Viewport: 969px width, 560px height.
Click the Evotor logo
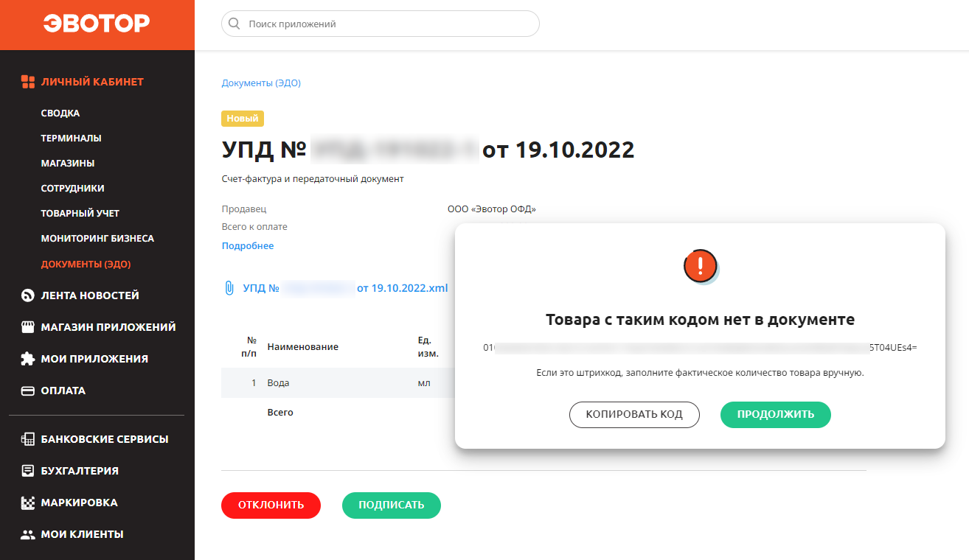(97, 24)
